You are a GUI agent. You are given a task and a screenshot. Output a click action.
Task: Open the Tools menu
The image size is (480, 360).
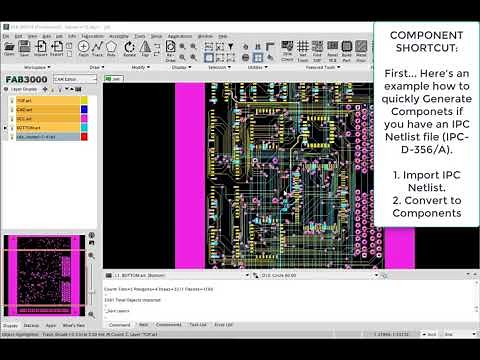(x=140, y=36)
